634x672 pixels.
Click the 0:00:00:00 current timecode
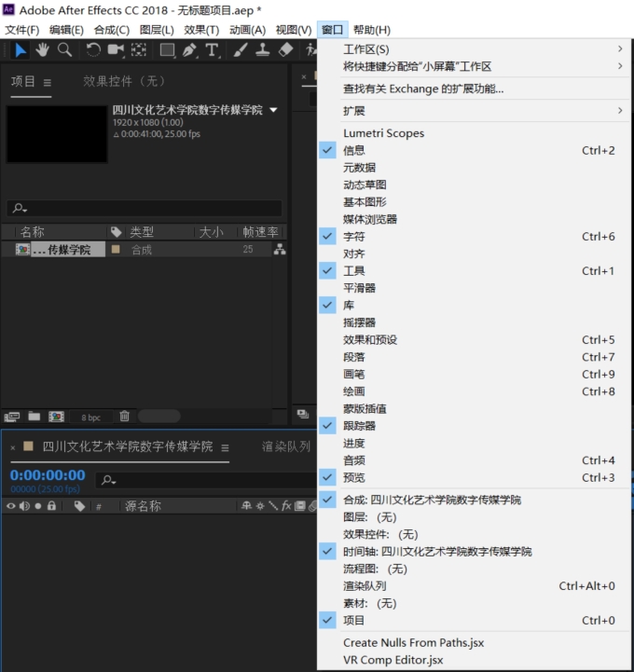[x=48, y=475]
